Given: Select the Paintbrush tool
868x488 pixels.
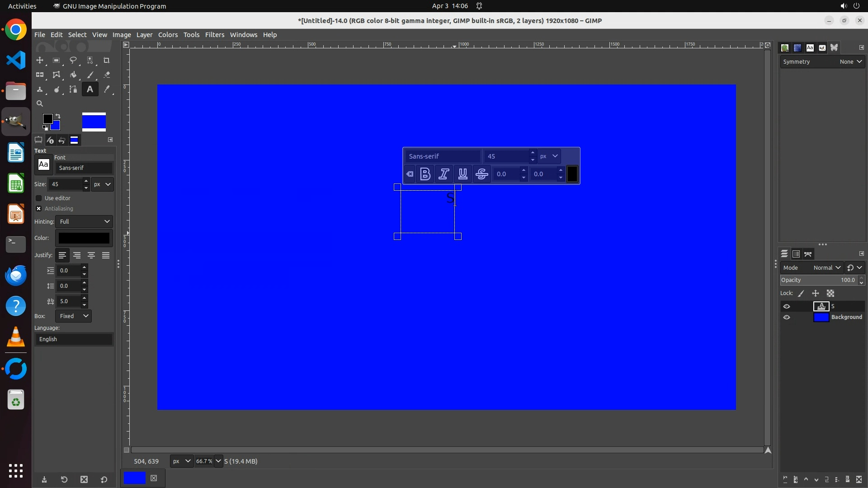Looking at the screenshot, I should click(90, 75).
